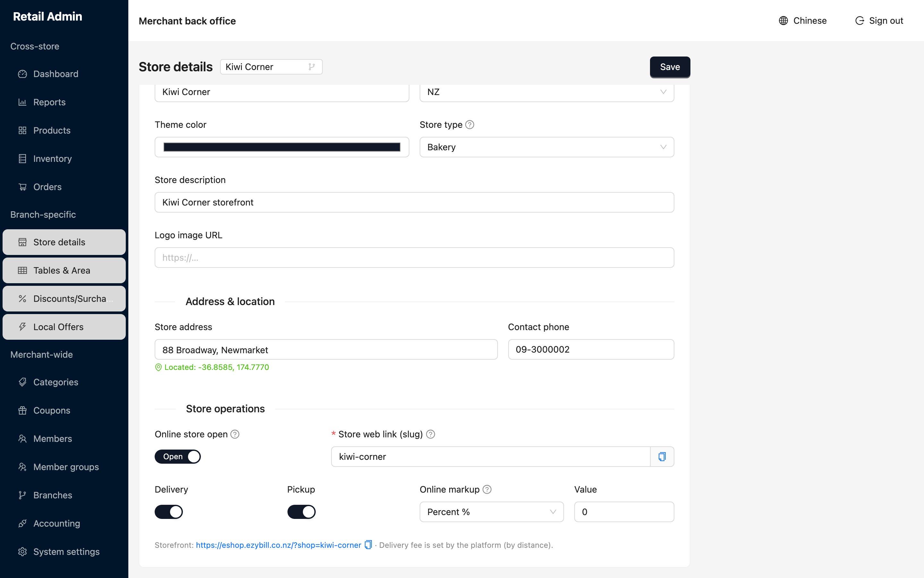The width and height of the screenshot is (924, 578).
Task: Click the Coupons gift icon
Action: (22, 410)
